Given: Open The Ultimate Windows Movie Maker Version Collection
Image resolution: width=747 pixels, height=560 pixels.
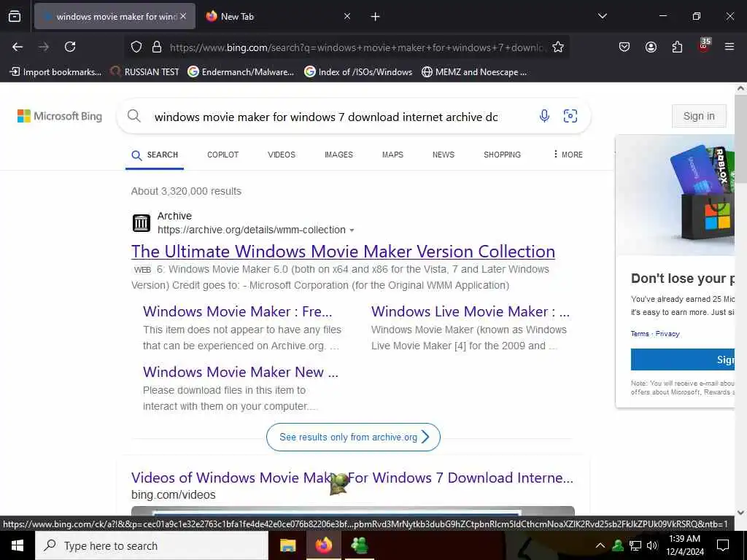Looking at the screenshot, I should click(x=343, y=252).
